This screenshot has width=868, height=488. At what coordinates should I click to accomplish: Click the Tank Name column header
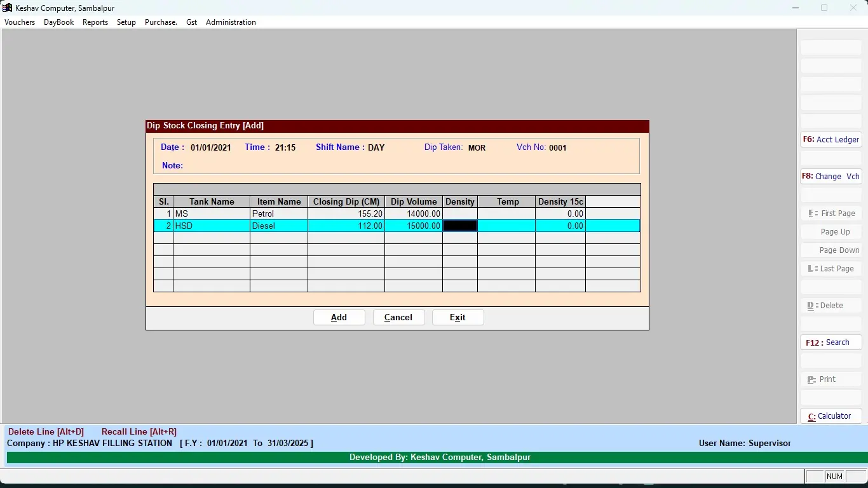pyautogui.click(x=212, y=201)
